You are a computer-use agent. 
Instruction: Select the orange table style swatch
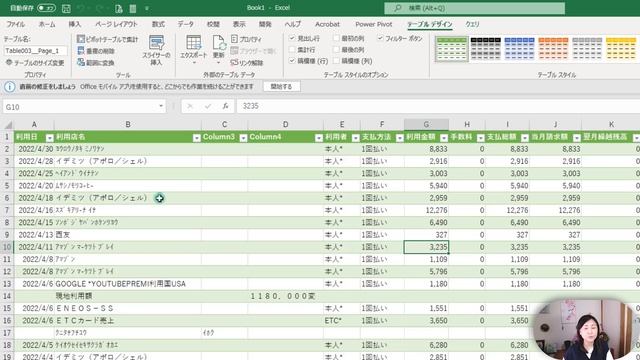click(553, 49)
